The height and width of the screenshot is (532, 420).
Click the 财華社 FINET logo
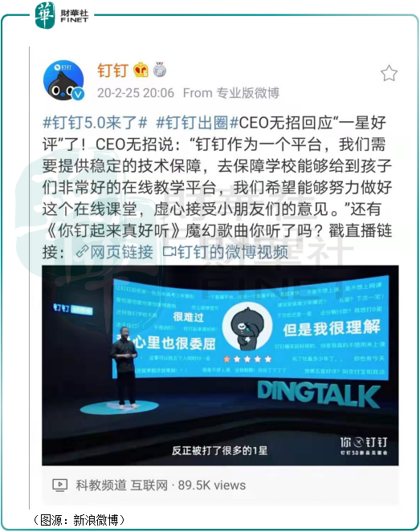click(62, 15)
